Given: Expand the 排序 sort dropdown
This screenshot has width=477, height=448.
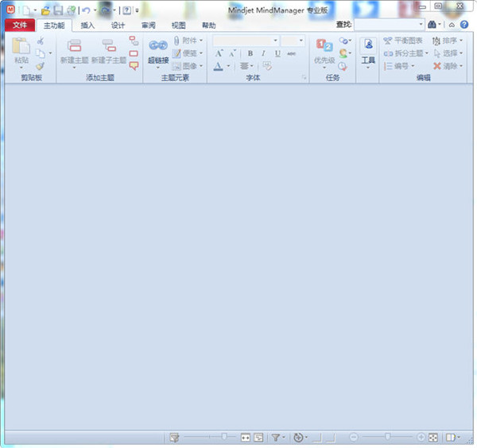Looking at the screenshot, I should tap(462, 41).
